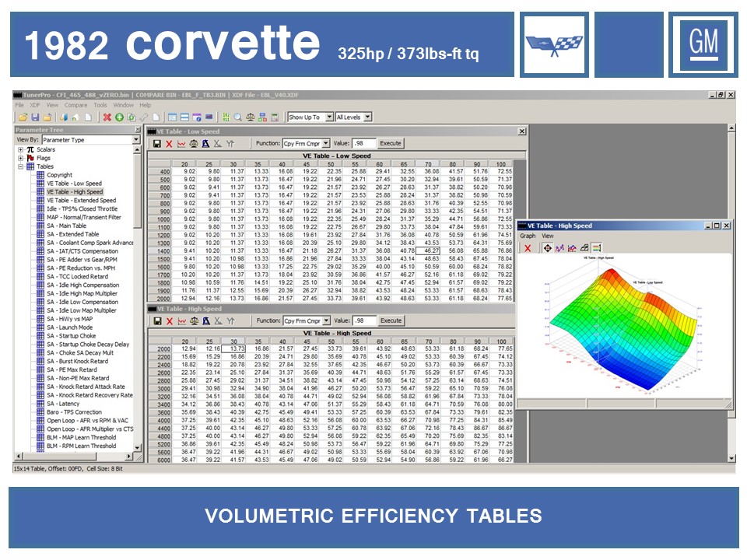Image resolution: width=747 pixels, height=560 pixels.
Task: Save the VE Table - High Speed via floppy icon
Action: point(157,321)
